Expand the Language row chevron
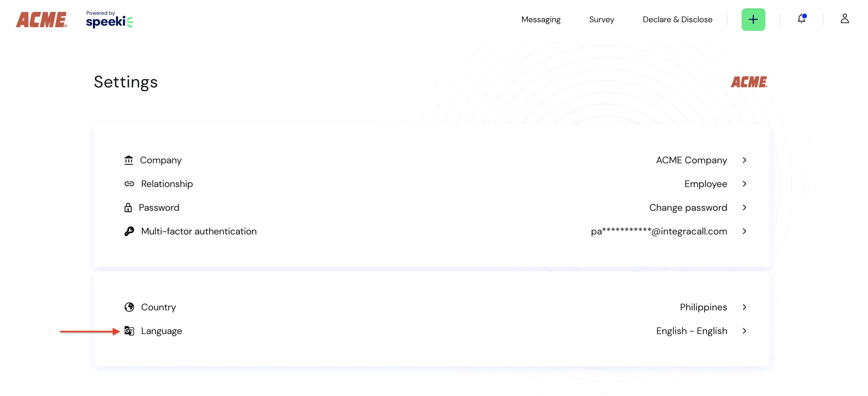Image resolution: width=868 pixels, height=396 pixels. pyautogui.click(x=744, y=331)
